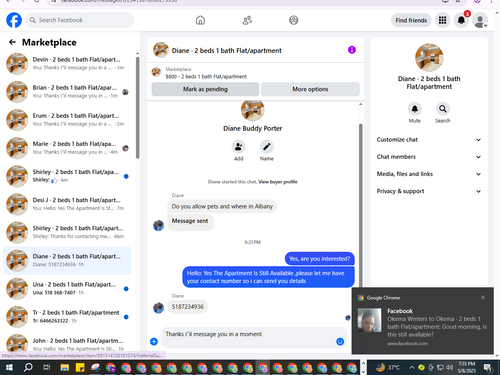500x375 pixels.
Task: Open the Marie apartment conversation
Action: [67, 148]
